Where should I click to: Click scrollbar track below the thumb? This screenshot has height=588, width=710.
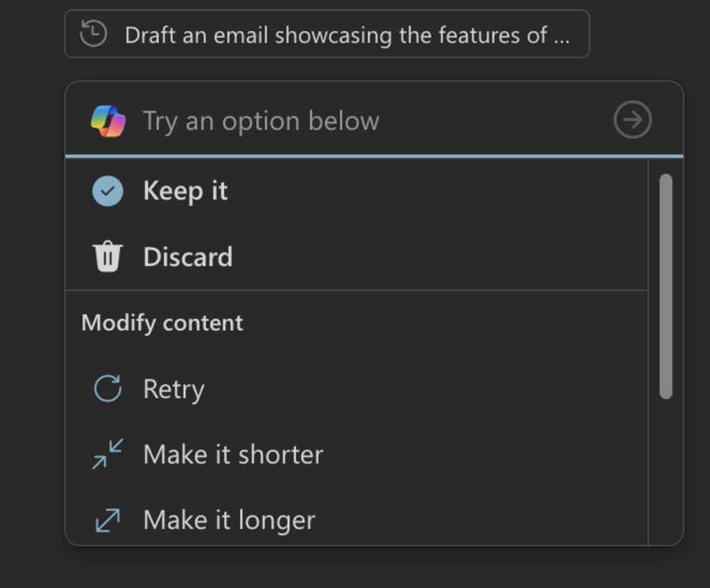click(666, 472)
